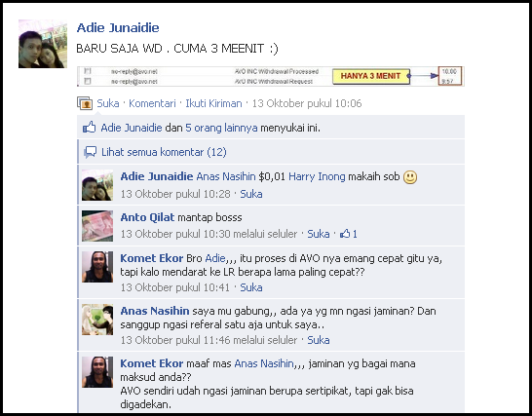Open the post timestamp 13 Oktober pukul 10:06
The height and width of the screenshot is (416, 532).
[x=307, y=103]
